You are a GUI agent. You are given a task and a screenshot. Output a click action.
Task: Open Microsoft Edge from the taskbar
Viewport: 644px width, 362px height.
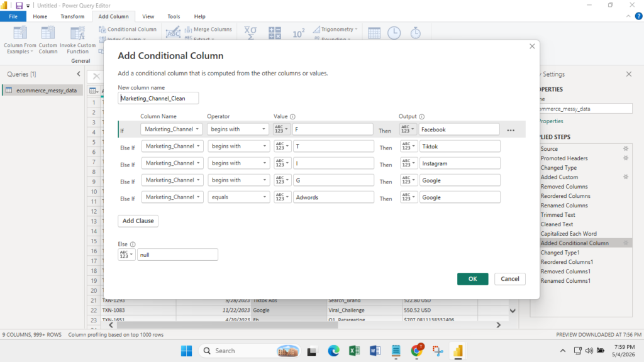click(333, 351)
